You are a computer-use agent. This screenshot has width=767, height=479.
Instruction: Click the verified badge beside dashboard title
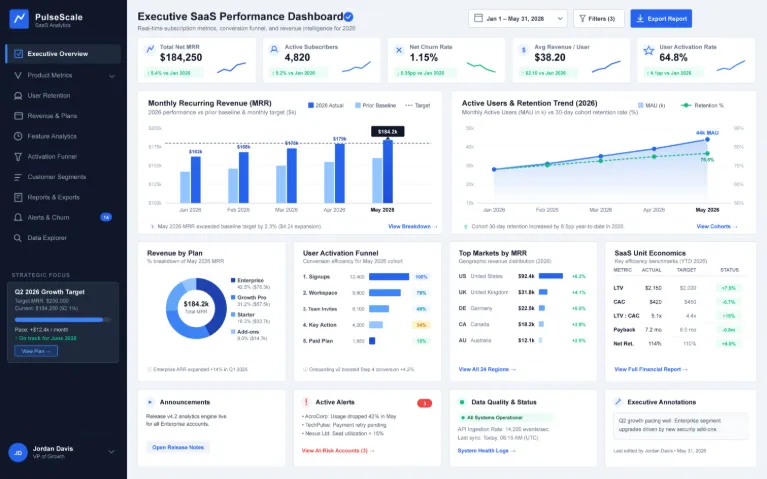point(348,17)
